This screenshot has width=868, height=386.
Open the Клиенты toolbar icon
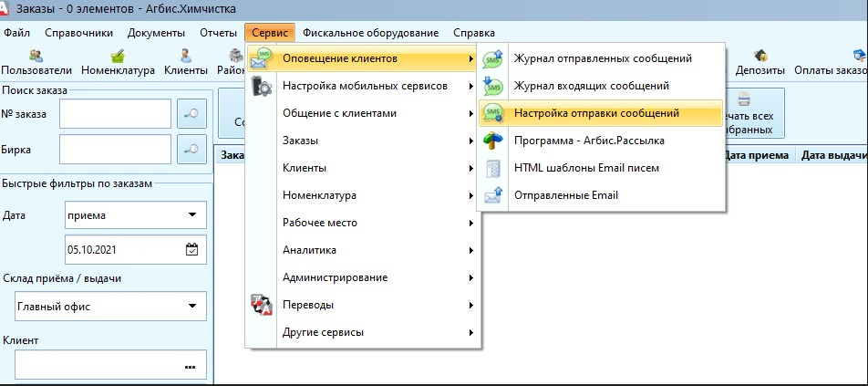click(x=185, y=56)
